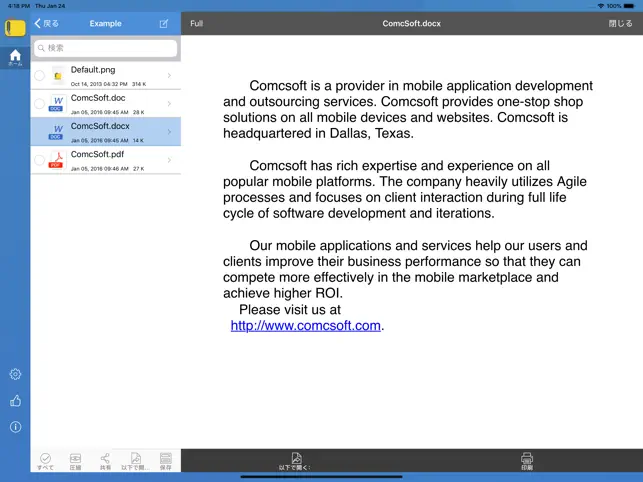Click the edit compose icon beside Example
The height and width of the screenshot is (482, 643).
click(164, 23)
